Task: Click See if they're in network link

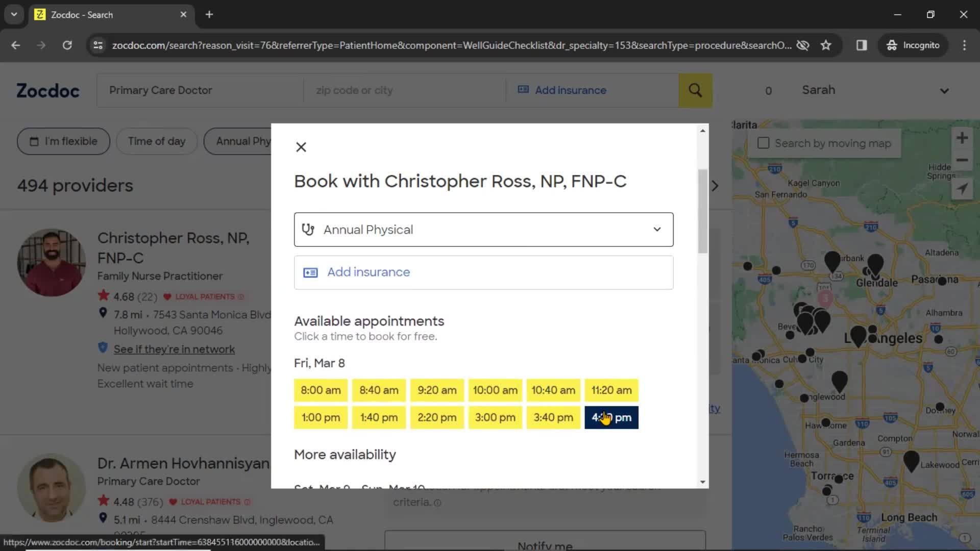Action: pos(174,349)
